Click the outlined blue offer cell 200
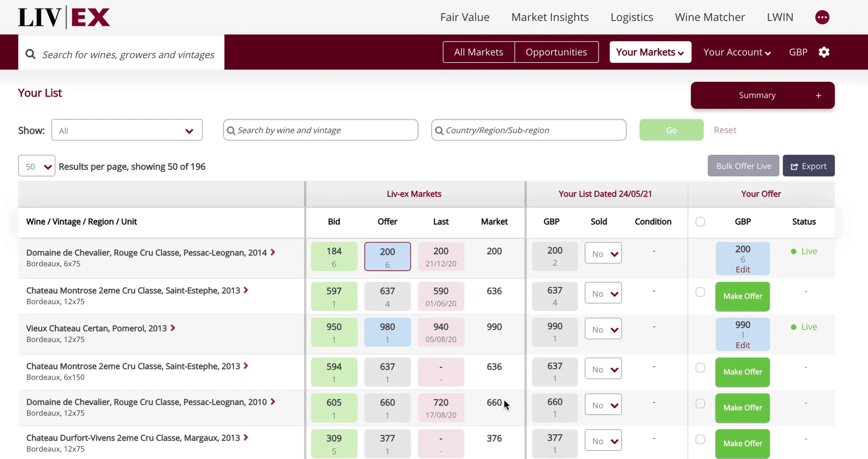 [x=387, y=256]
